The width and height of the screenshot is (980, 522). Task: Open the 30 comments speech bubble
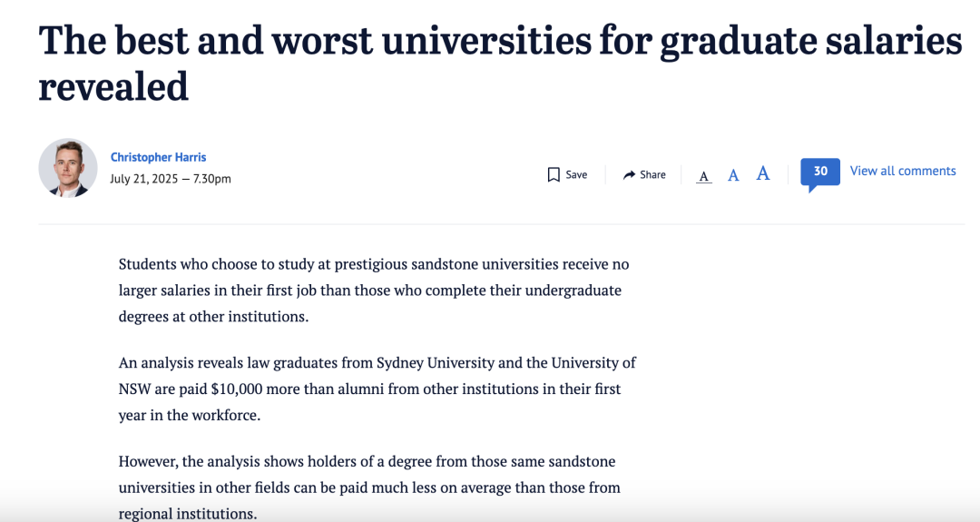(x=819, y=172)
